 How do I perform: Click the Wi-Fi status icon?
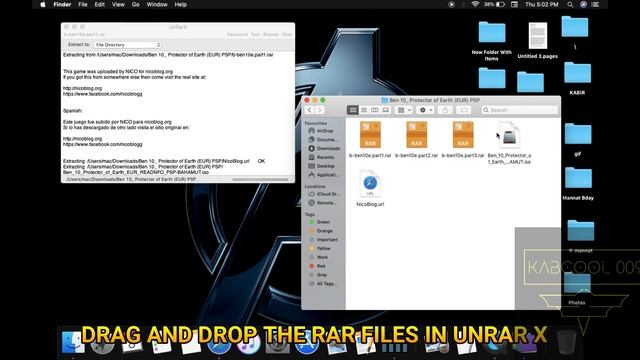[x=475, y=4]
